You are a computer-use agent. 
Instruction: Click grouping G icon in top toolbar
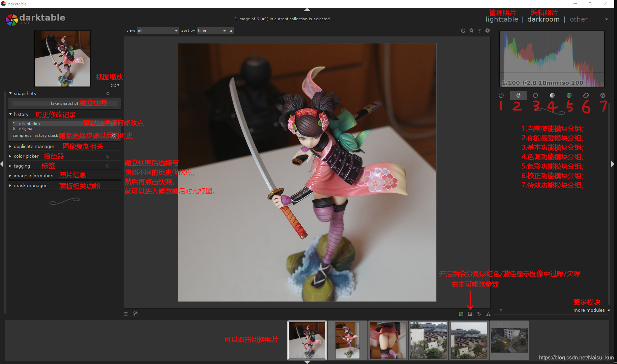463,31
